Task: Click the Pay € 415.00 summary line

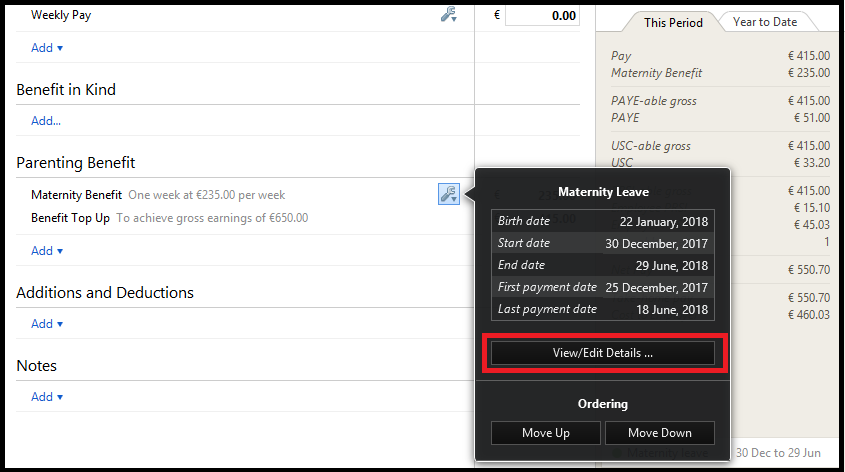Action: coord(720,55)
